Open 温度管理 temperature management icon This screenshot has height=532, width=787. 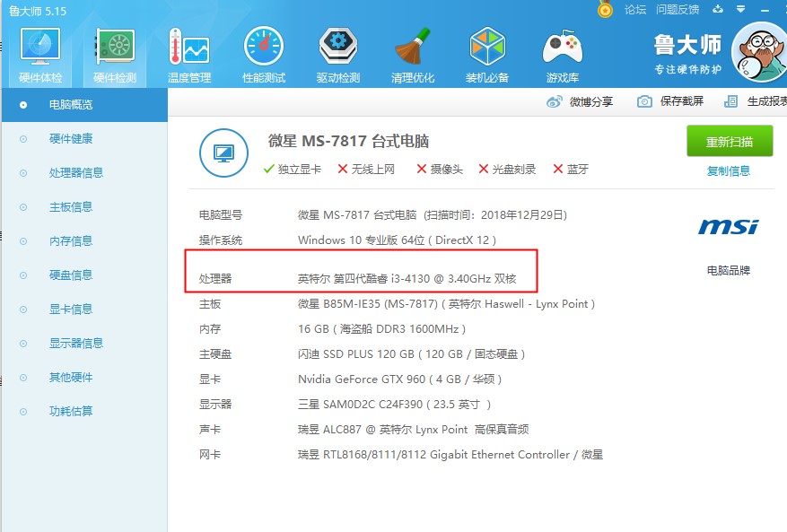point(189,56)
